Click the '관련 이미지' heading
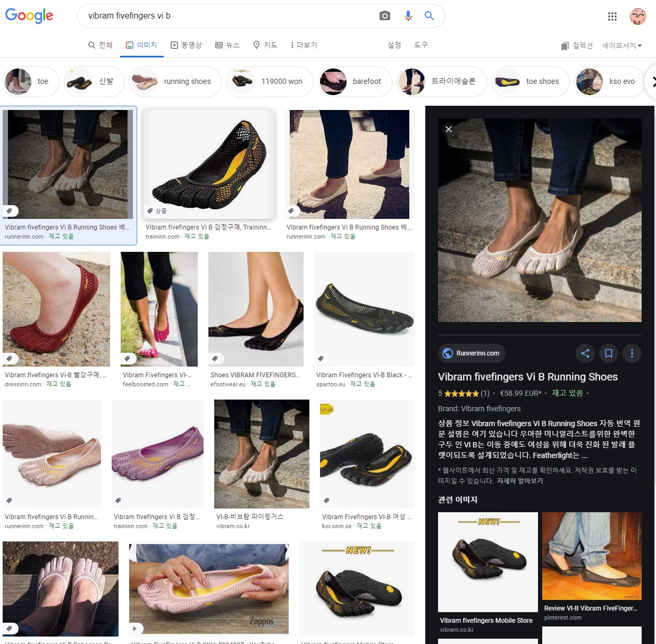The image size is (656, 644). [458, 499]
